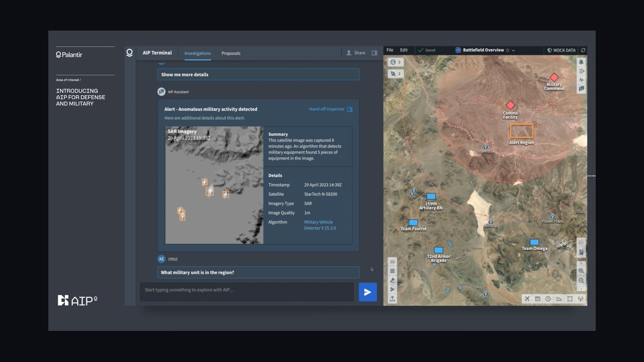Click the notifications bell icon on the map

pos(581,62)
